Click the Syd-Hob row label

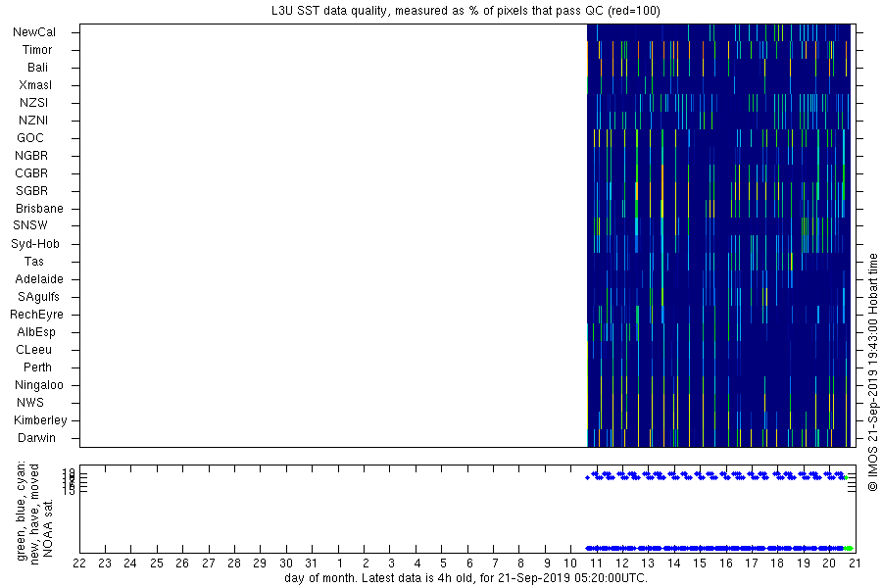pos(35,244)
